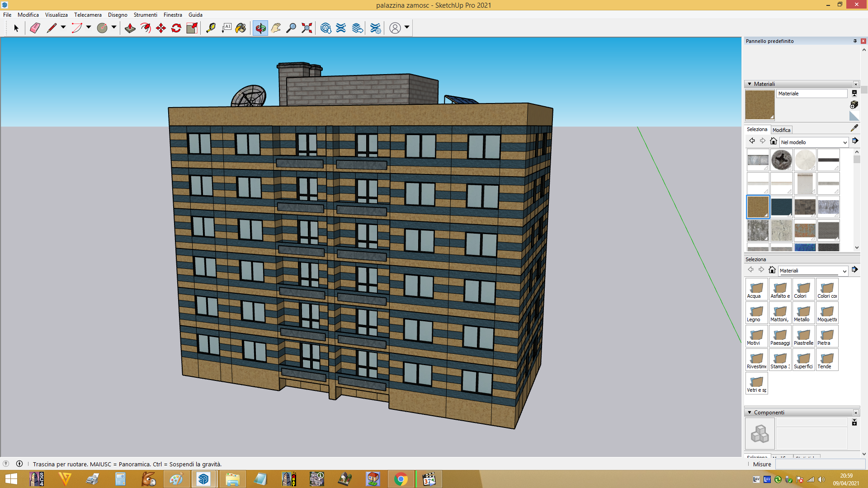The image size is (868, 488).
Task: Select the dark blue material swatch
Action: click(x=781, y=207)
